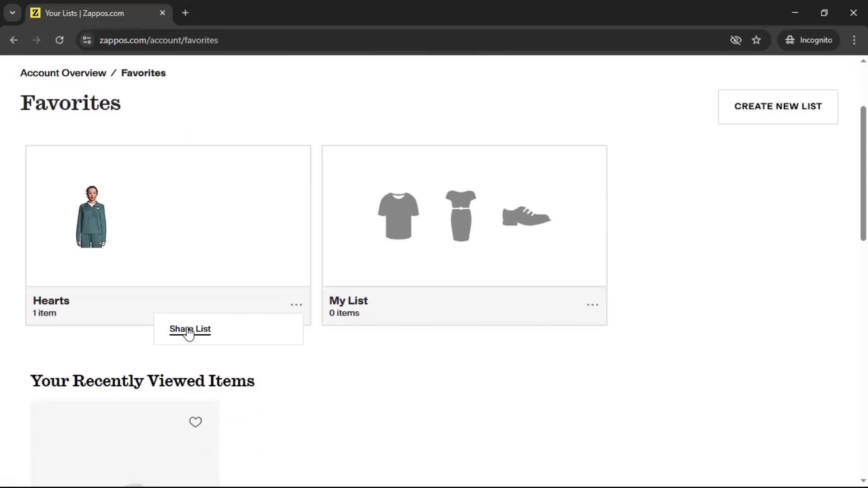Click the '0 items' count text
This screenshot has height=488, width=868.
click(x=344, y=313)
